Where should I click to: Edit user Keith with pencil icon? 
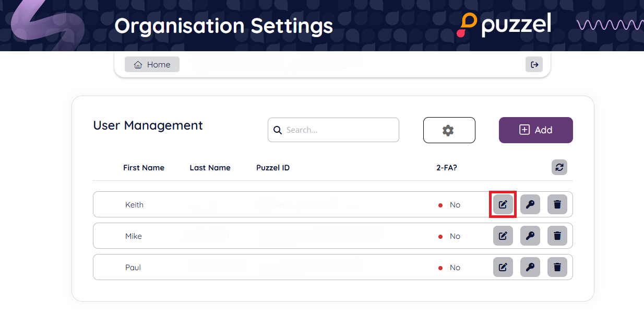tap(503, 204)
